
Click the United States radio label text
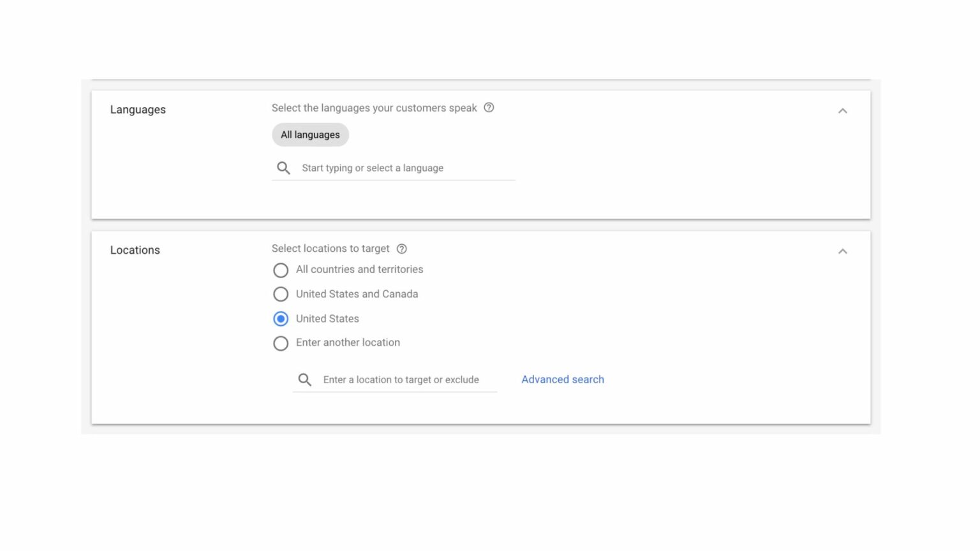pyautogui.click(x=327, y=318)
